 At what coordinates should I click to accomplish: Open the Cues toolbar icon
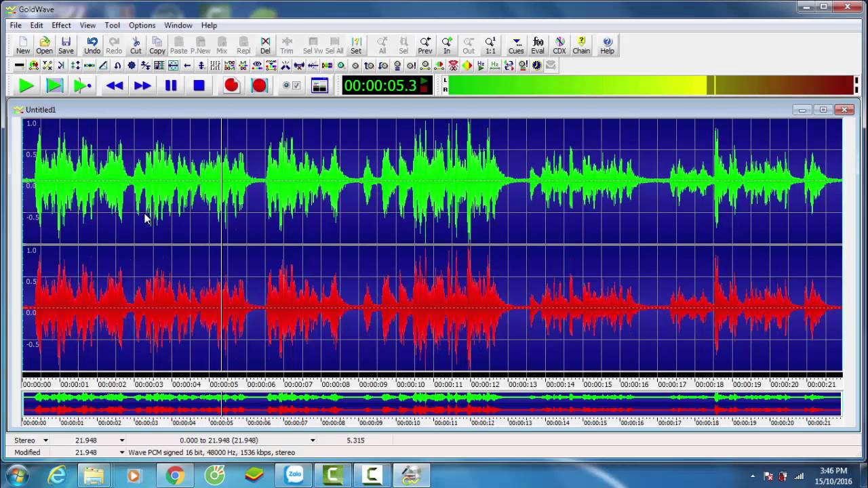tap(516, 45)
